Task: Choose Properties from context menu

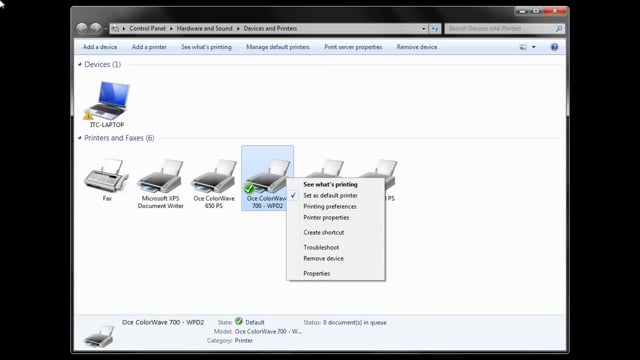Action: click(336, 273)
